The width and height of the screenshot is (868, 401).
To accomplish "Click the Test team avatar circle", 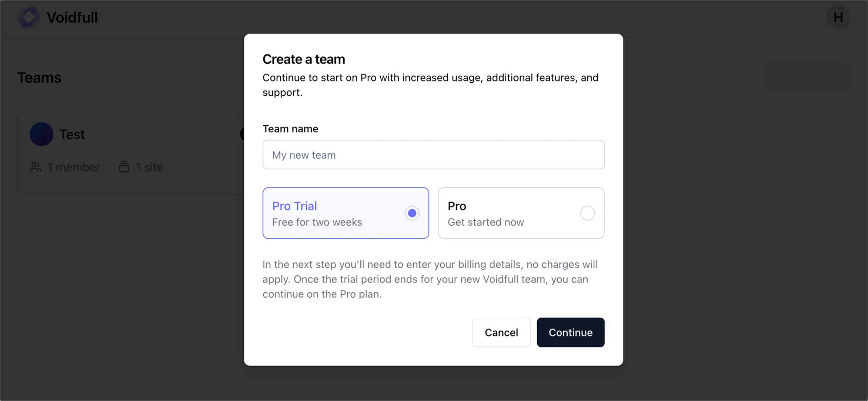I will [x=41, y=134].
